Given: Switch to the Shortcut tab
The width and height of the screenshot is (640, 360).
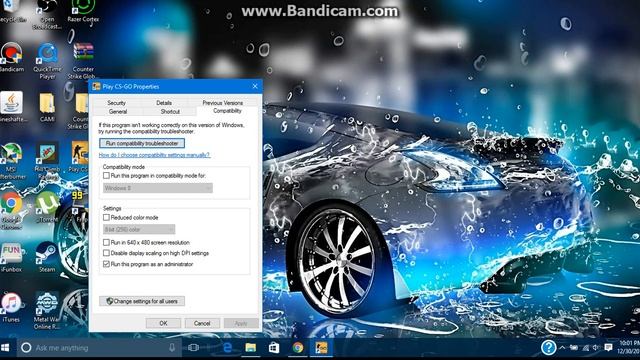Looking at the screenshot, I should tap(170, 111).
